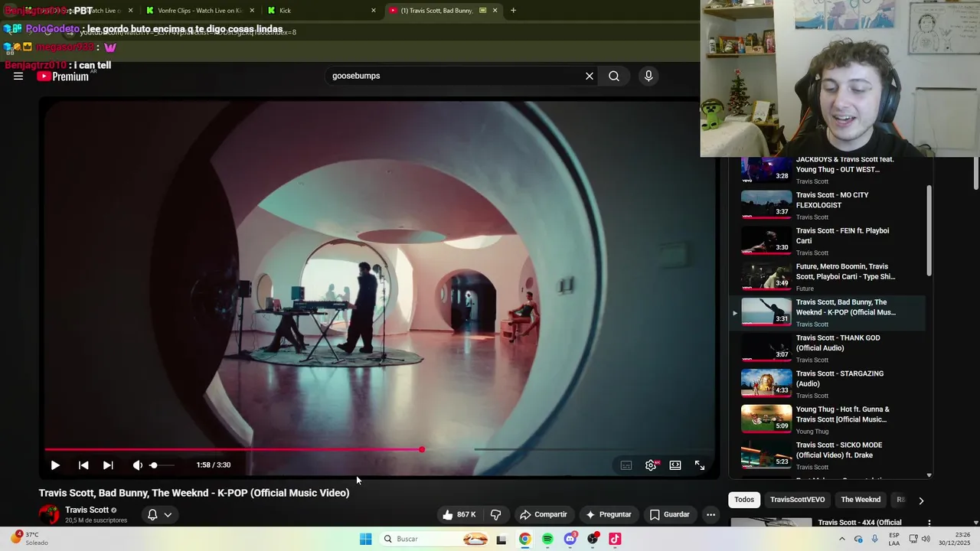Open Task View on the taskbar
Viewport: 980px width, 551px height.
(x=501, y=539)
